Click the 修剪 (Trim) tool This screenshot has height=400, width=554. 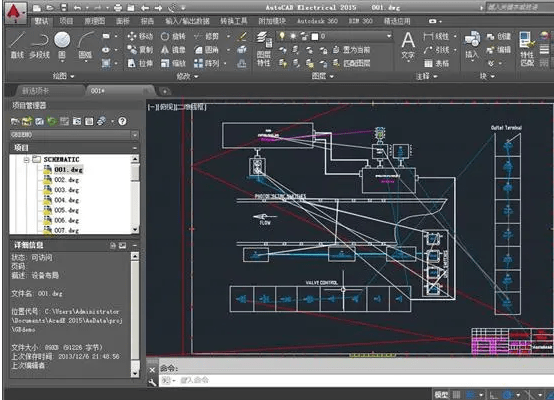(207, 36)
